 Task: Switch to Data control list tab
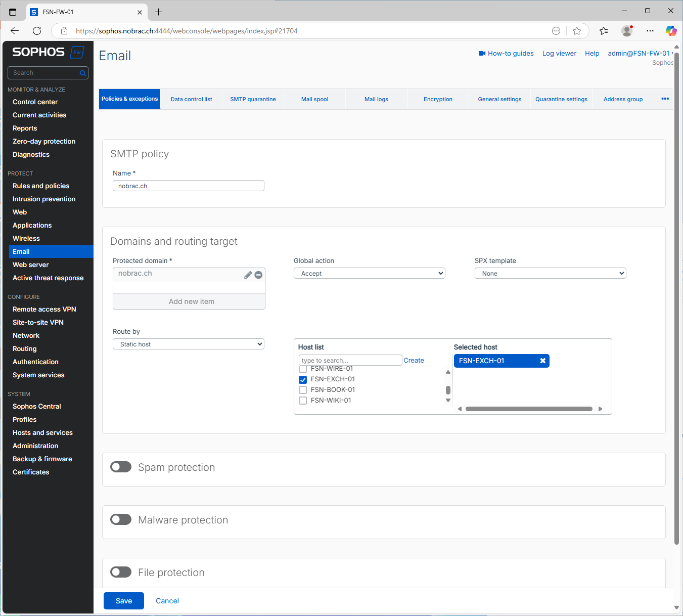(191, 99)
